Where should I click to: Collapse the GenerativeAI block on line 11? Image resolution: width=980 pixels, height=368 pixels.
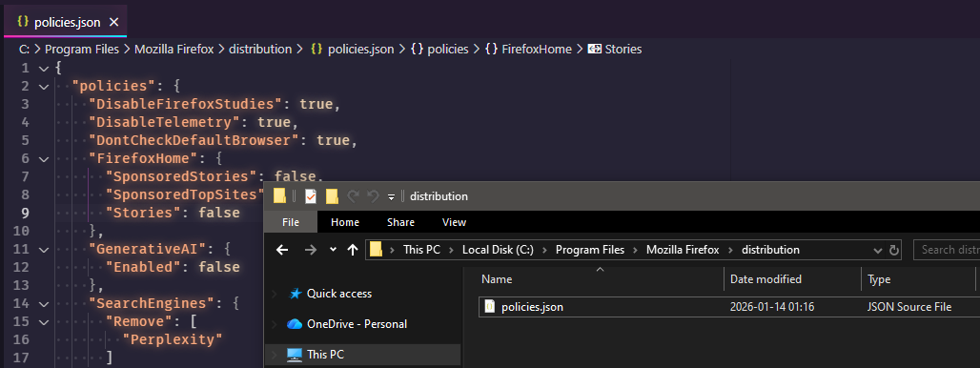coord(43,249)
